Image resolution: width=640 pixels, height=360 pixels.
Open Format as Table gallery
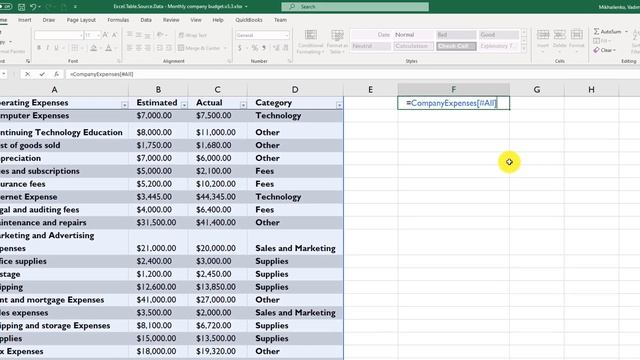point(337,42)
